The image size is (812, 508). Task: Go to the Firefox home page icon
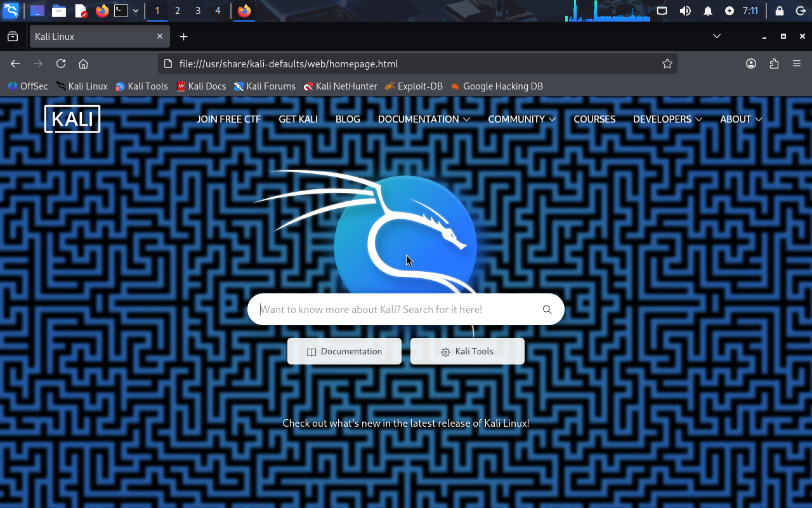(x=83, y=63)
